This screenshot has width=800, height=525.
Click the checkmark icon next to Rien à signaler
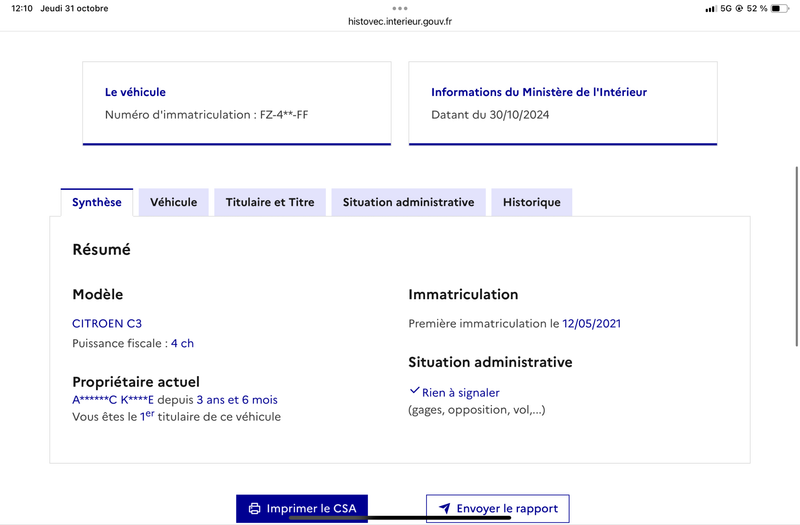click(414, 391)
